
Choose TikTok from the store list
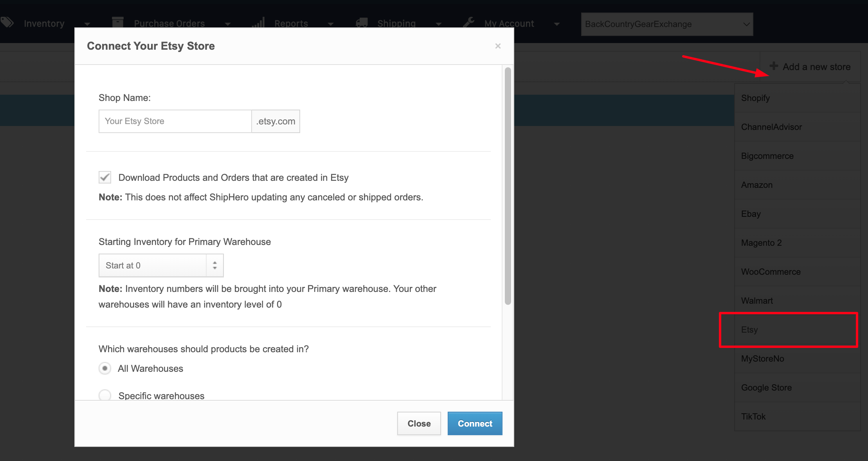797,416
